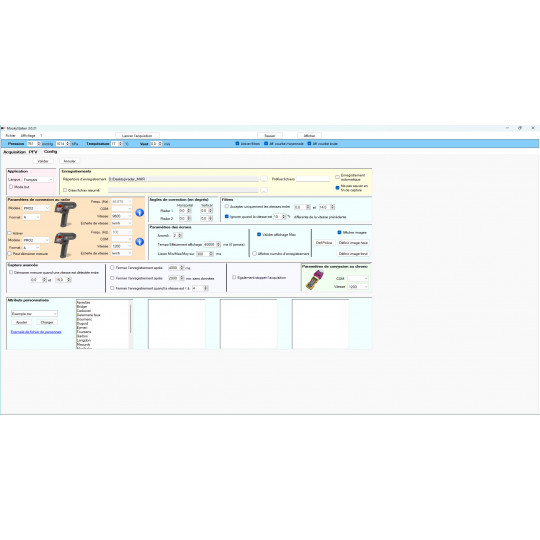Open the Langue dropdown
This screenshot has height=540, width=540.
click(38, 180)
